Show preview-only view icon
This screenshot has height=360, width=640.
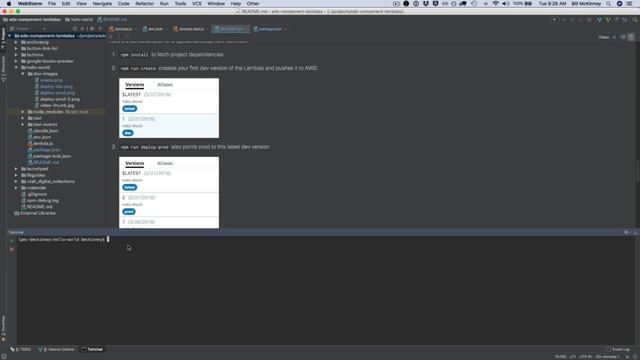(631, 37)
